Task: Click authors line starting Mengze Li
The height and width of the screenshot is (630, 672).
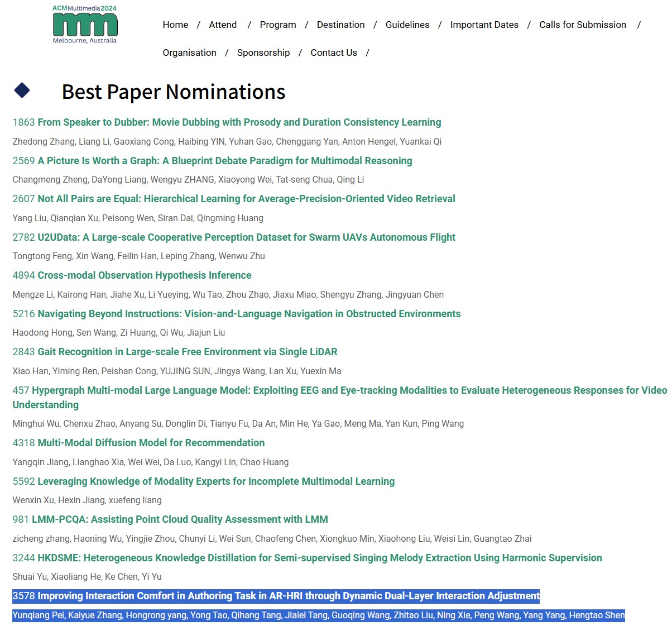Action: click(228, 295)
